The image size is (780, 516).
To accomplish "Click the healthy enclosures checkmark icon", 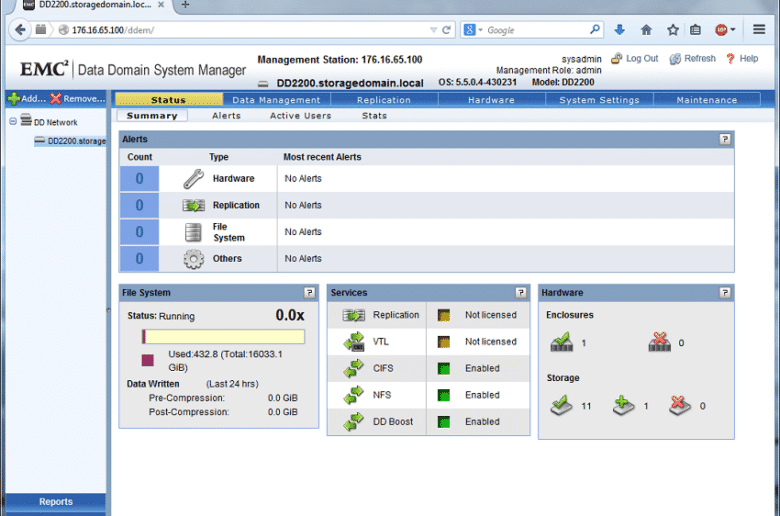I will 562,342.
